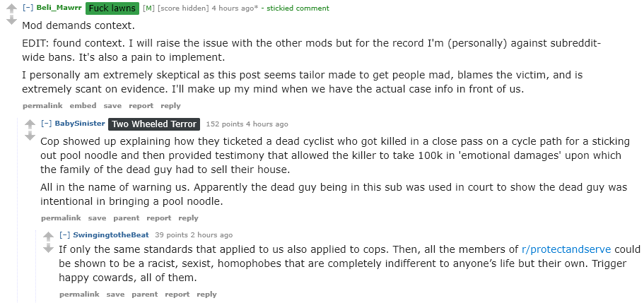This screenshot has height=303, width=644.
Task: Save BabySinister's comment
Action: [98, 218]
